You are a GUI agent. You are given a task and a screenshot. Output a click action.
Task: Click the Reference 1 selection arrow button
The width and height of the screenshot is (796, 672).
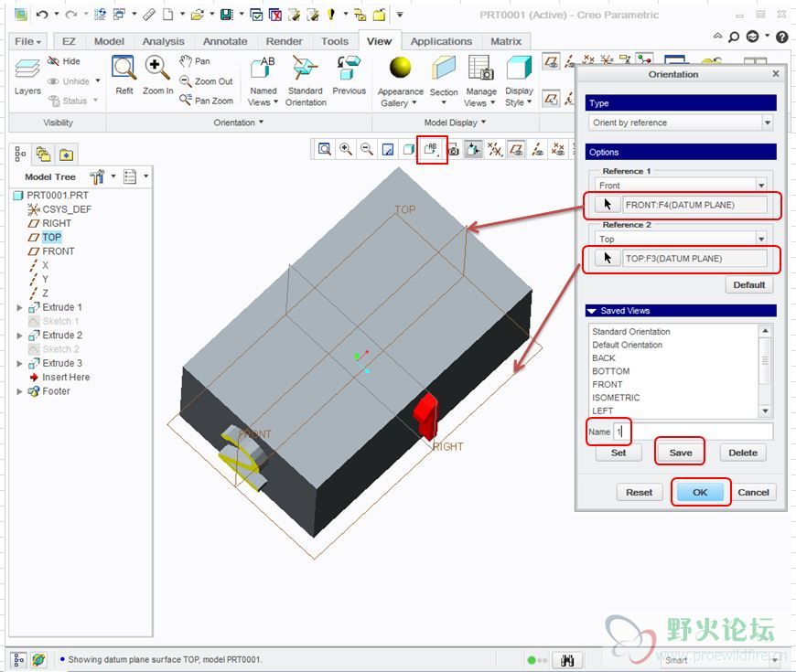(608, 205)
